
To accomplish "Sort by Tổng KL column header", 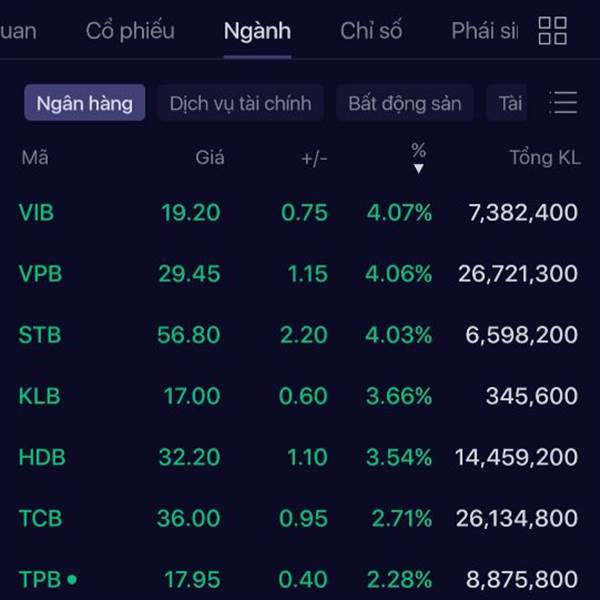I will tap(544, 157).
